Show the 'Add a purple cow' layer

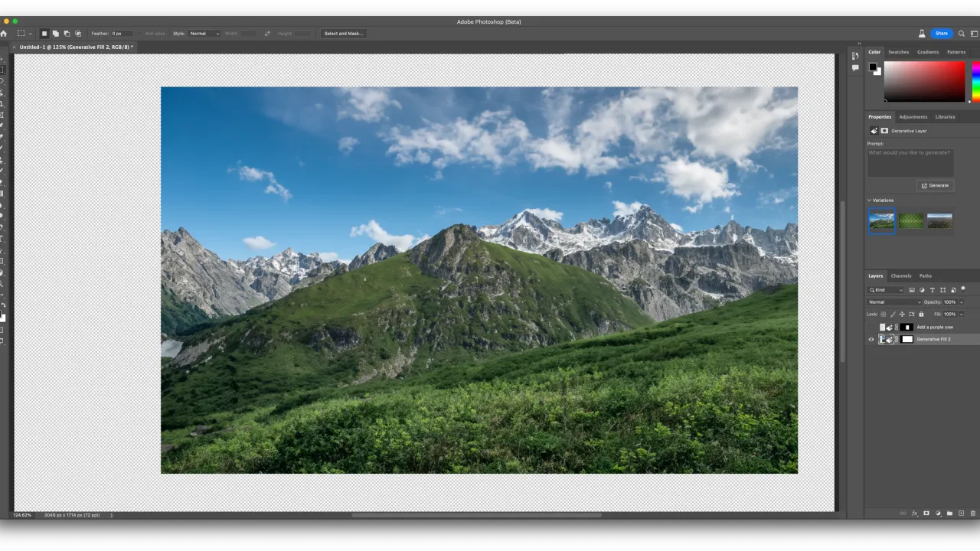coord(871,327)
